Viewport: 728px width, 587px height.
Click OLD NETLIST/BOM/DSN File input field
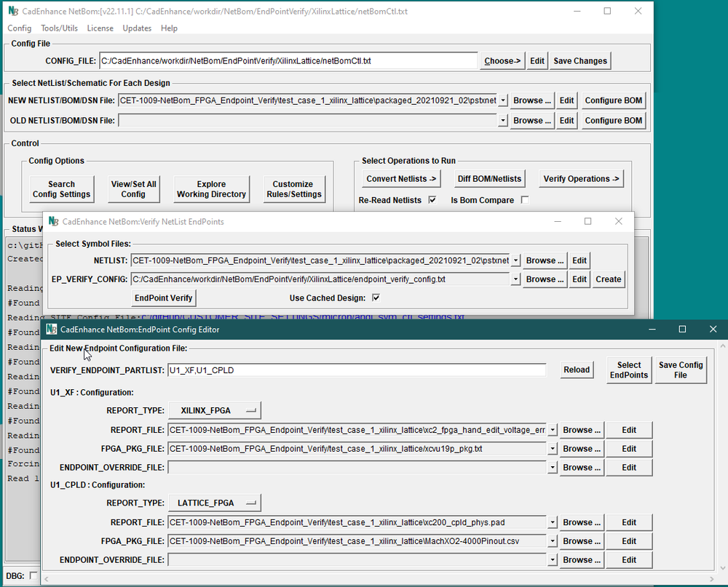(x=307, y=120)
